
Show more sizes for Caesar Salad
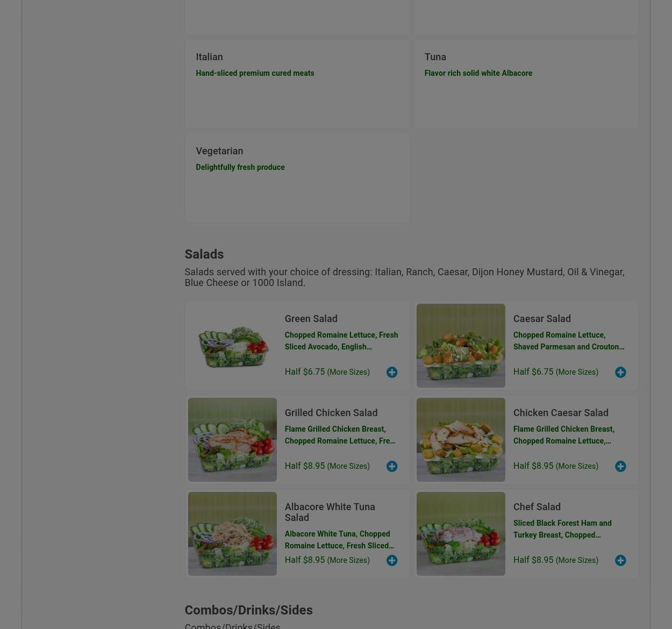(577, 372)
